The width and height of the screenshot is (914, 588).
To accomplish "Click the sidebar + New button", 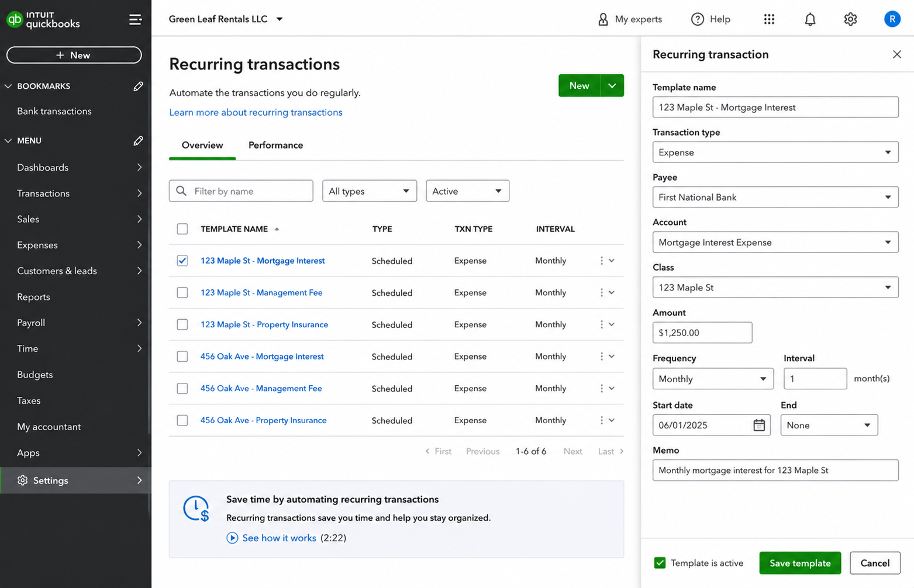I will (74, 55).
